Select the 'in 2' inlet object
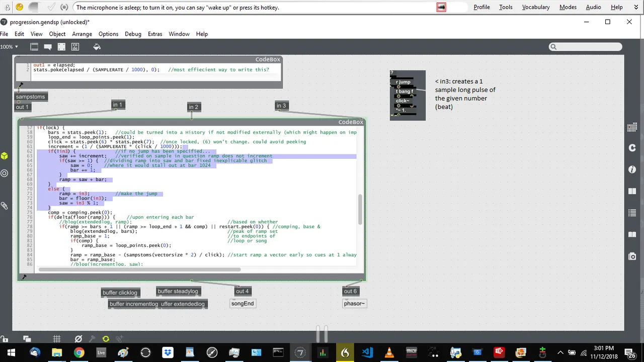The width and height of the screenshot is (644, 362). point(194,107)
